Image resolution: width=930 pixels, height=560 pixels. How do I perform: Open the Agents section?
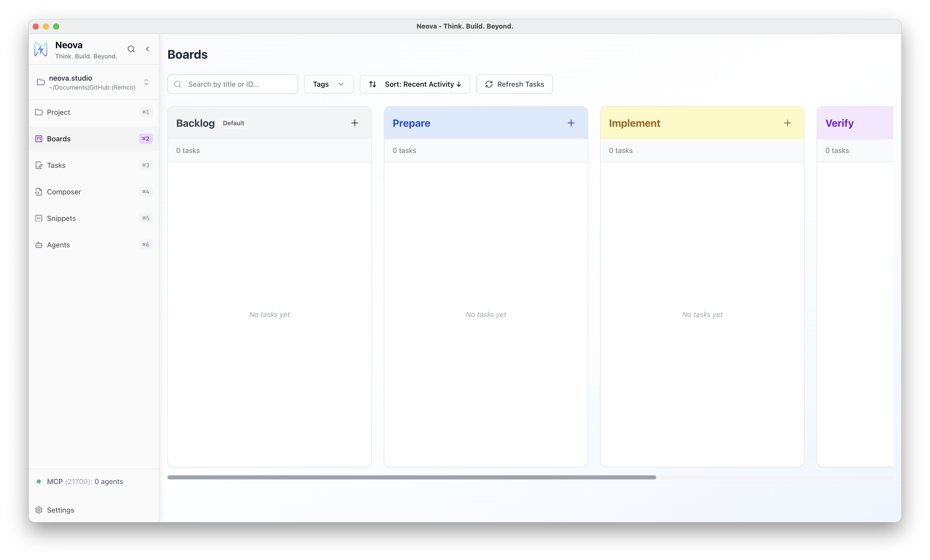pyautogui.click(x=58, y=245)
